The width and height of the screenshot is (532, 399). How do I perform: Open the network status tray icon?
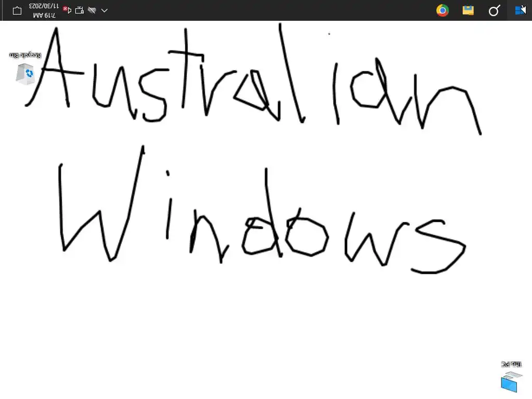(x=79, y=10)
